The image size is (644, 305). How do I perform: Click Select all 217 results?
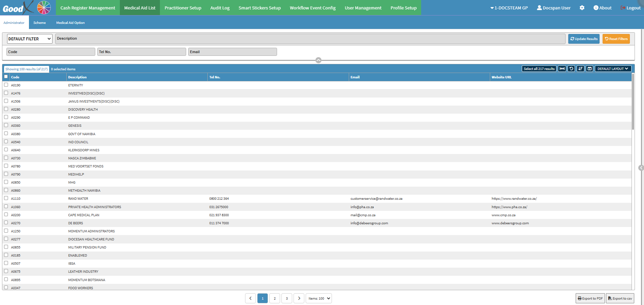tap(539, 69)
